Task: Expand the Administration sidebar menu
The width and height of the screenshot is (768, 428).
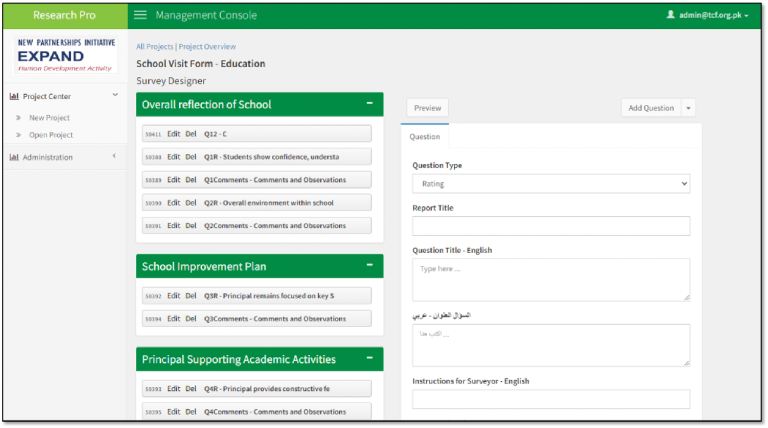Action: coord(114,157)
